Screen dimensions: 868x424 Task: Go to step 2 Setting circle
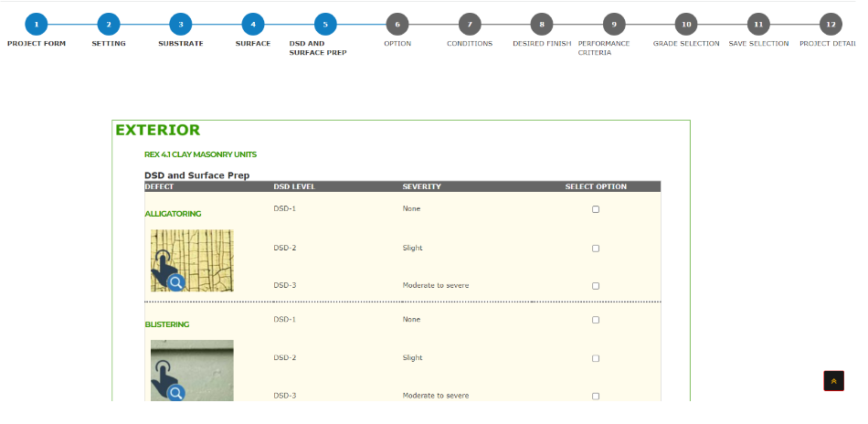tap(109, 24)
